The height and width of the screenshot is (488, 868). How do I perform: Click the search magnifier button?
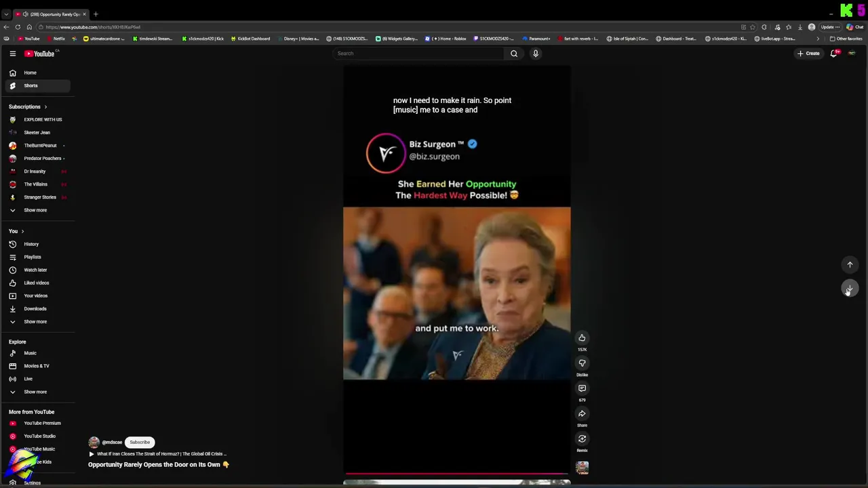point(514,54)
